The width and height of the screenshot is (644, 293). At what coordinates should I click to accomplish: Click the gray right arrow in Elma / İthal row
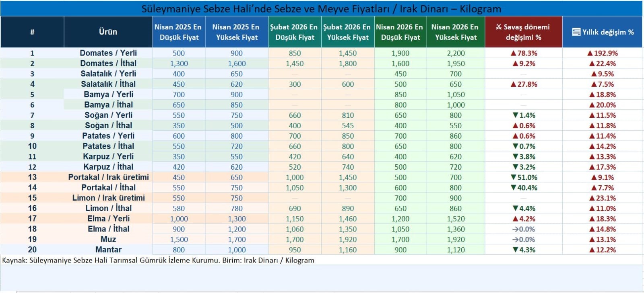pyautogui.click(x=515, y=229)
